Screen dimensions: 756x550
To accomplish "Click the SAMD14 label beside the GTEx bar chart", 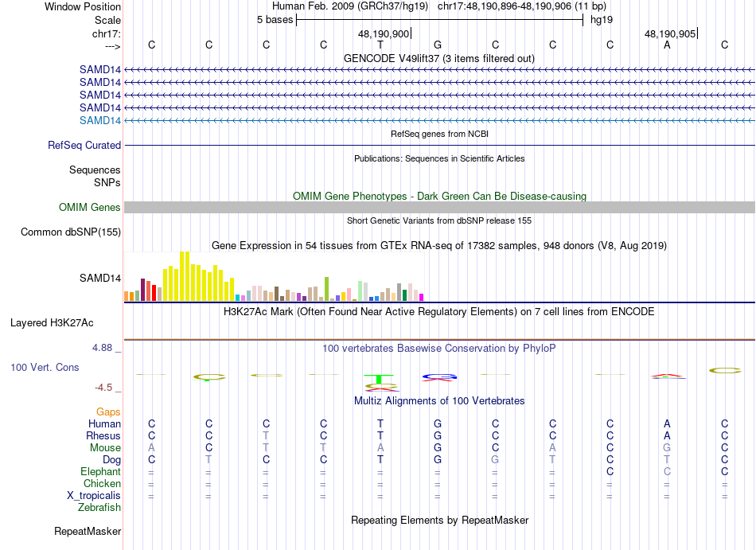I will point(100,278).
